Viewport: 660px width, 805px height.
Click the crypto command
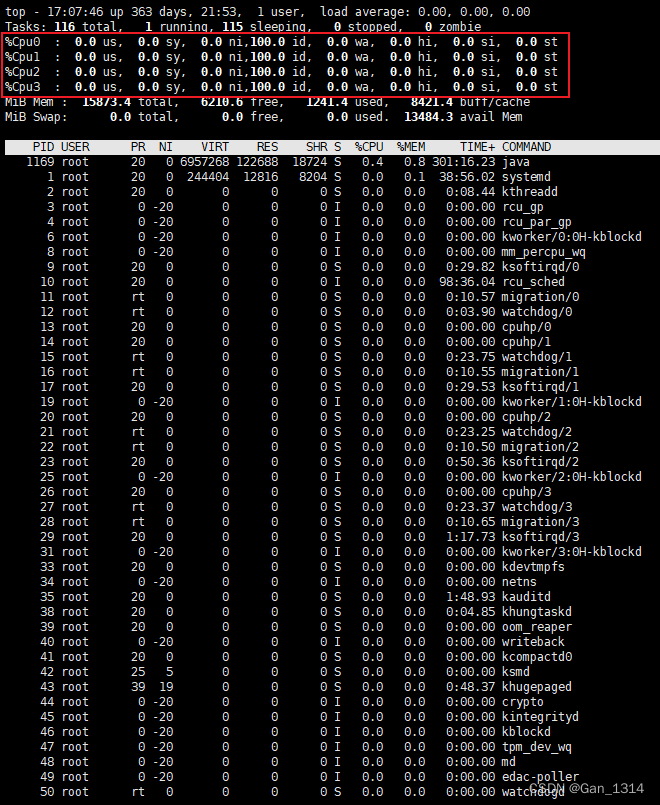click(522, 702)
